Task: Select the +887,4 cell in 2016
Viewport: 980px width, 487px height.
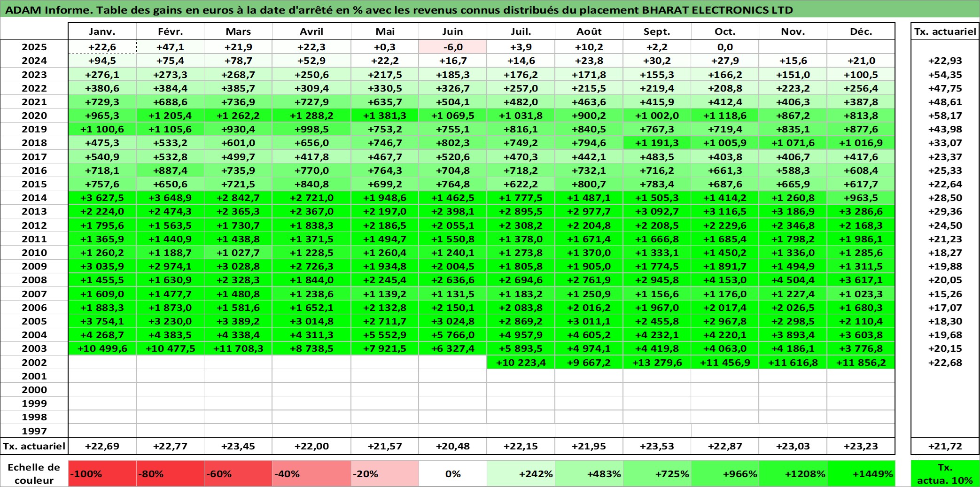Action: click(x=170, y=170)
